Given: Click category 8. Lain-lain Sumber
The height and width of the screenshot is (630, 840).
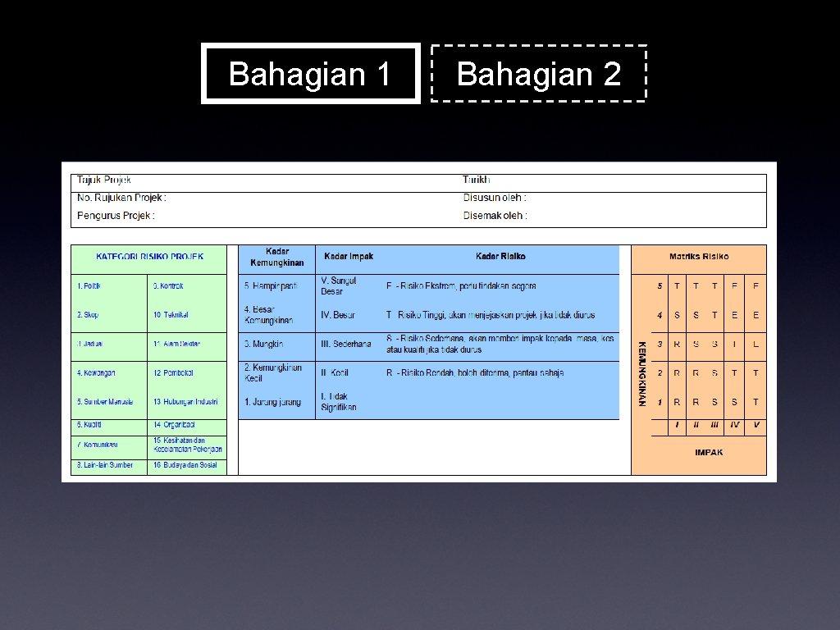Looking at the screenshot, I should point(105,465).
